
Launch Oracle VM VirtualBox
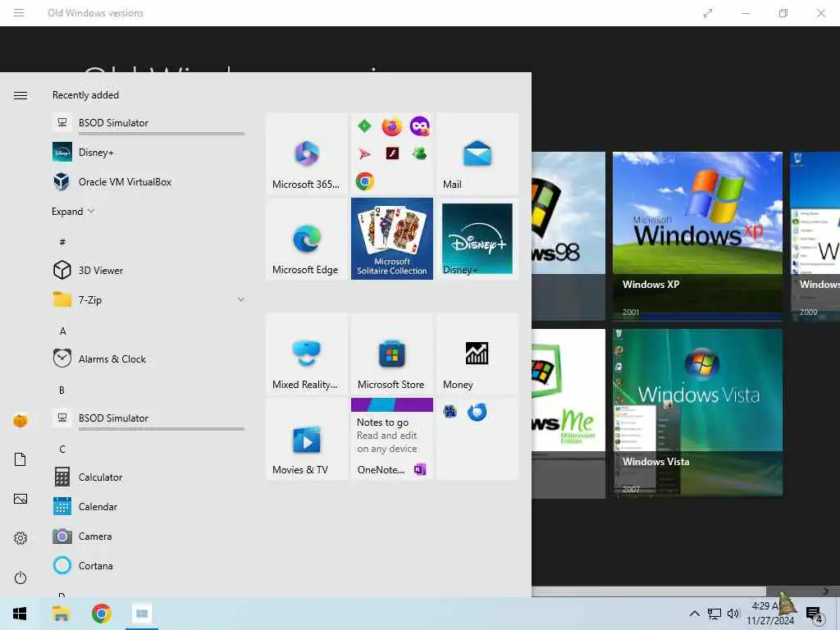click(148, 181)
